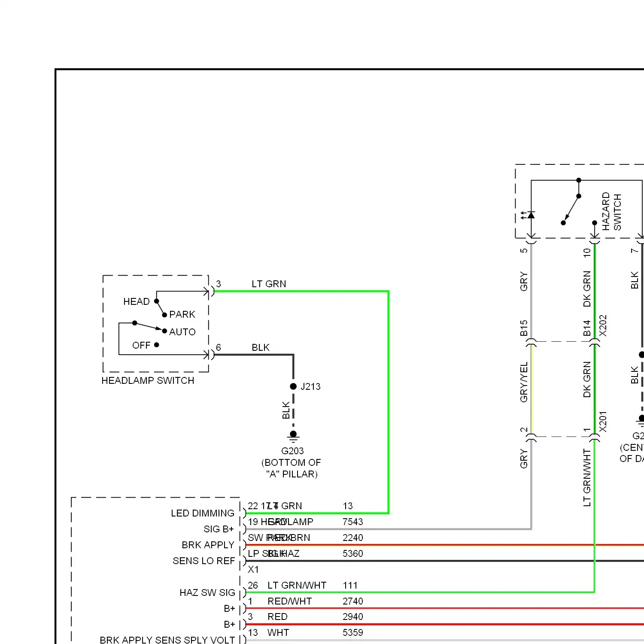Select the AUTO switch position label
644x644 pixels.
coord(182,332)
